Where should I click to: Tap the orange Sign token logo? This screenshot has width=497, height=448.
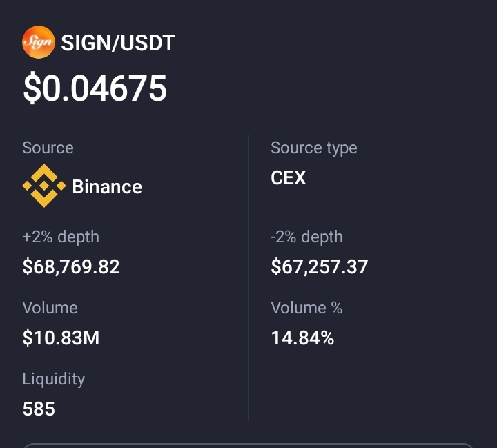tap(38, 42)
